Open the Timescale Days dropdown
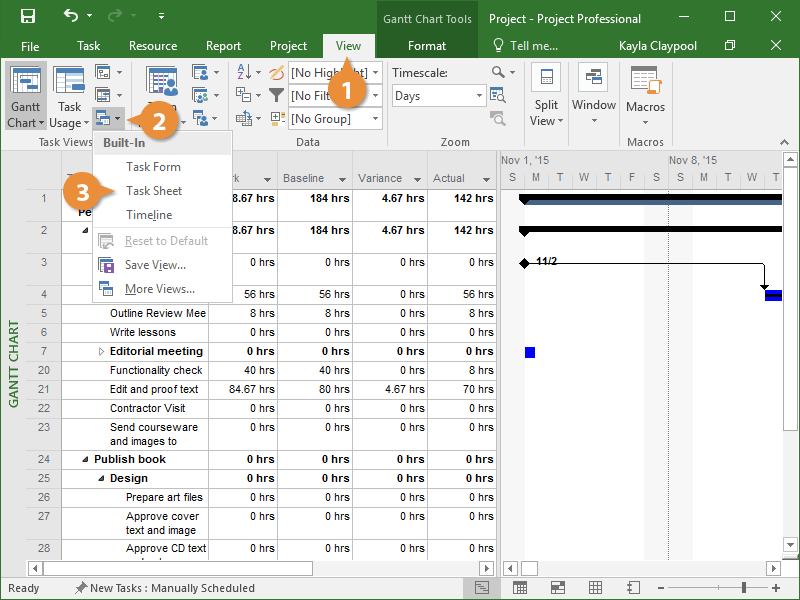This screenshot has height=600, width=800. 480,96
